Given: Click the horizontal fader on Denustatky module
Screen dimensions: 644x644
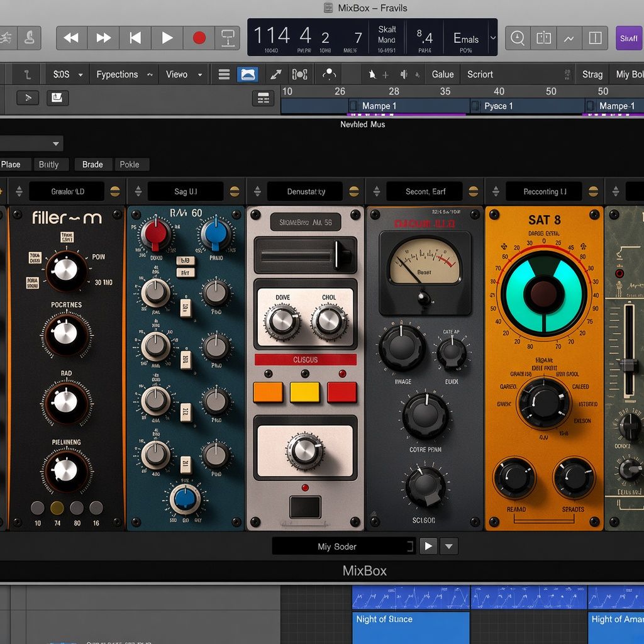Looking at the screenshot, I should click(x=305, y=255).
